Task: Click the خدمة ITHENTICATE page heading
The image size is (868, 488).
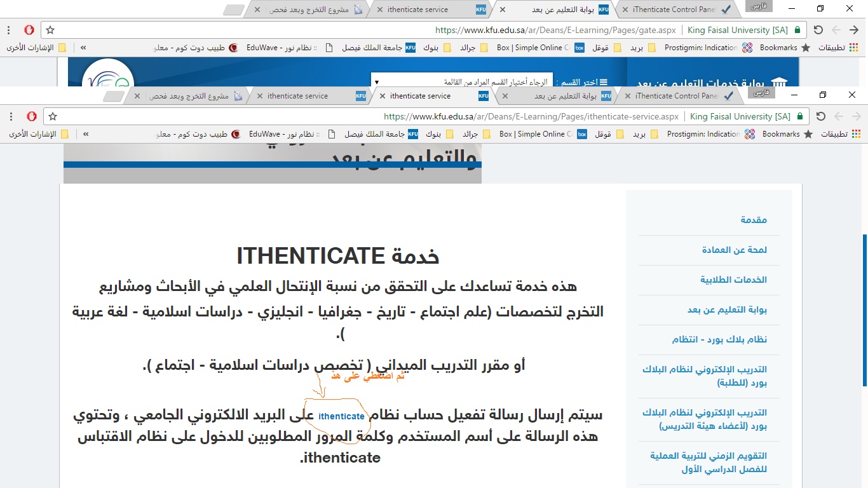Action: click(338, 256)
